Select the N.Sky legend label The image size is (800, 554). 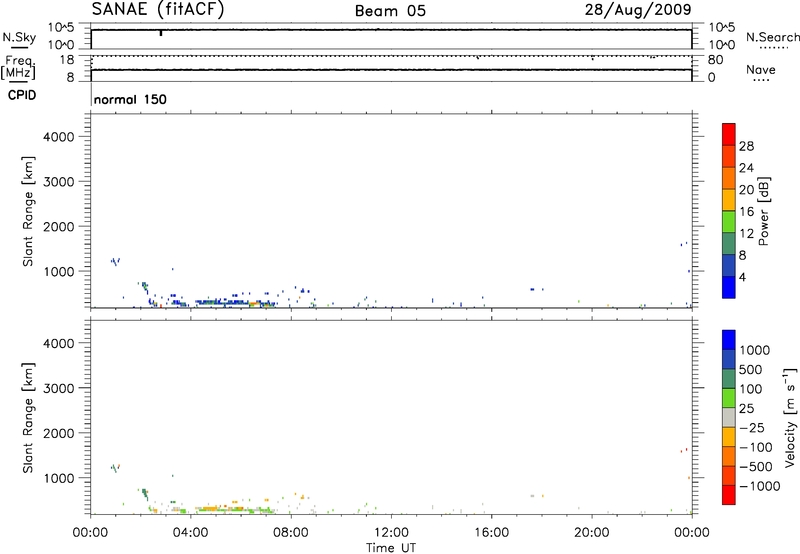[19, 37]
